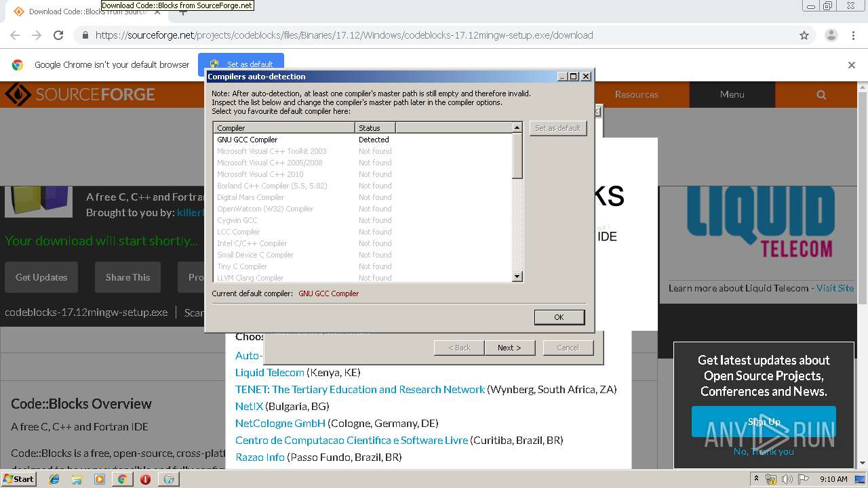Click the Compiler column header
Image resolution: width=868 pixels, height=488 pixels.
click(x=284, y=127)
